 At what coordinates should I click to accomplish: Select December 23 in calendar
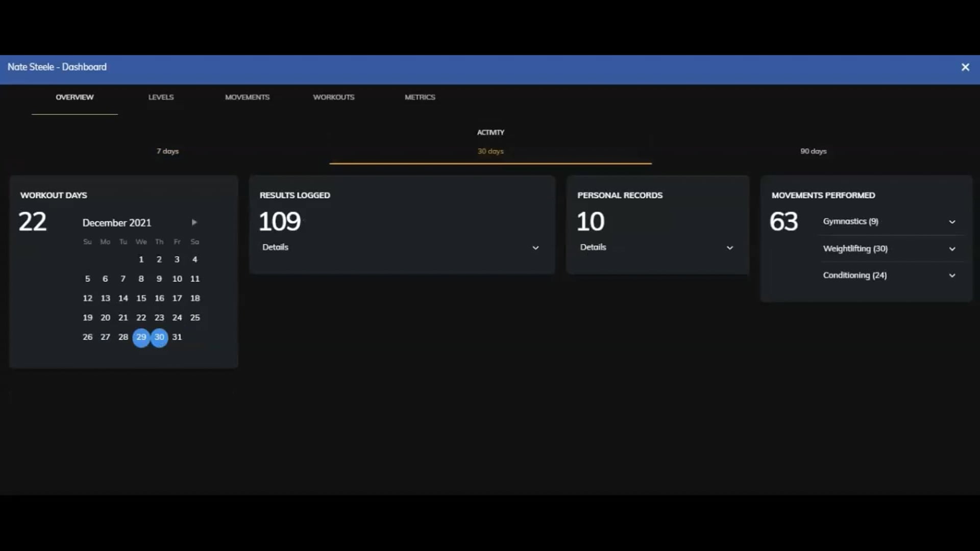159,317
